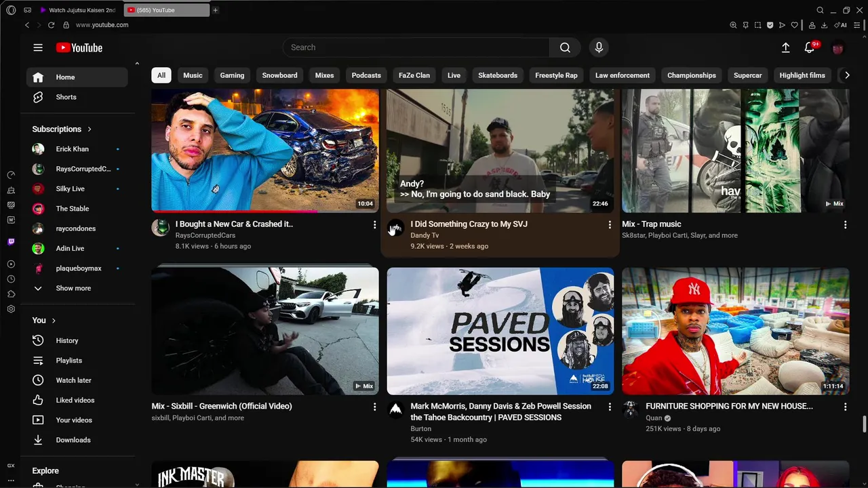Reload the page with the refresh icon

pyautogui.click(x=51, y=25)
